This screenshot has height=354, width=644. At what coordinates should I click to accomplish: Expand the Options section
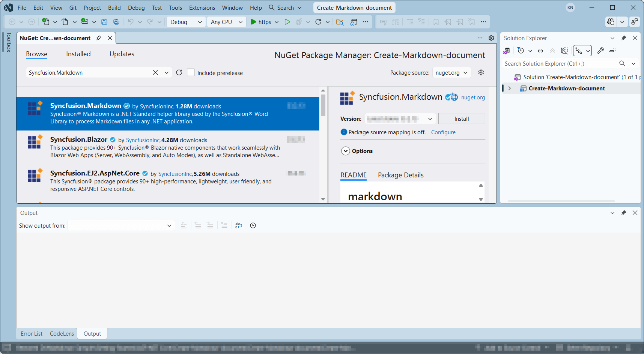tap(346, 151)
